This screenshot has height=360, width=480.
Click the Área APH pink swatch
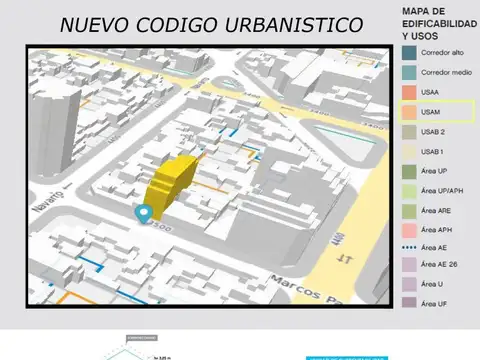409,230
